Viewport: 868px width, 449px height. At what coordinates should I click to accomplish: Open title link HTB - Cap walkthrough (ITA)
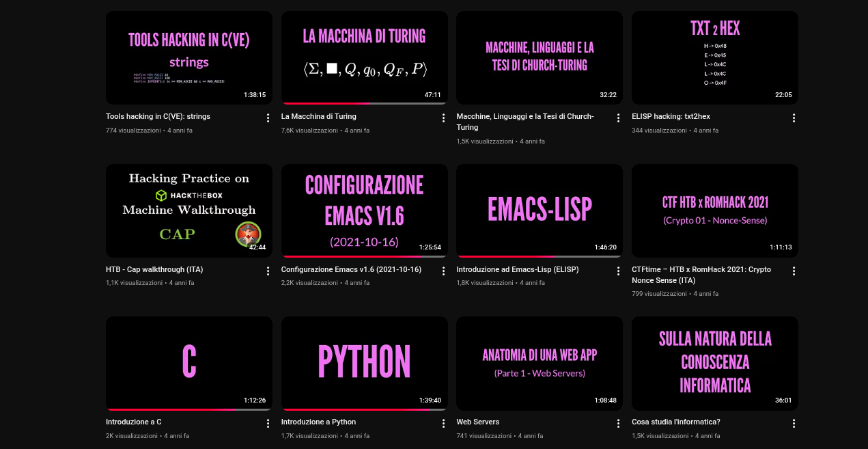coord(154,269)
